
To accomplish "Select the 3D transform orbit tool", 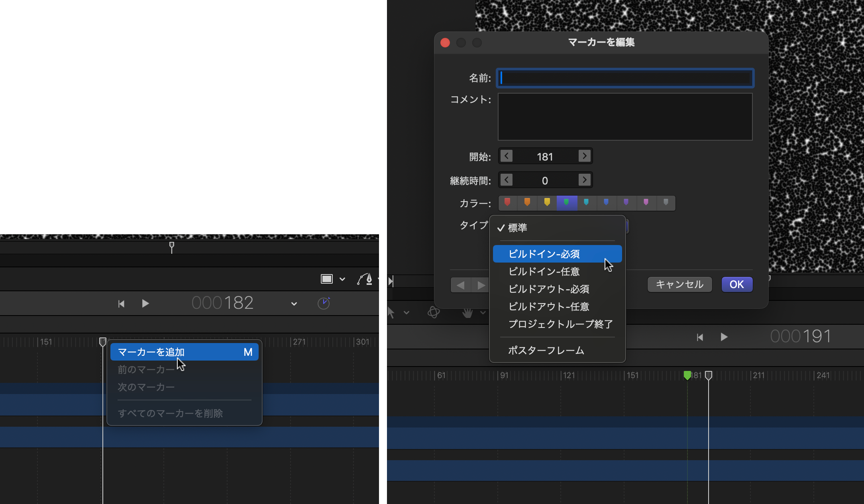I will (x=434, y=312).
